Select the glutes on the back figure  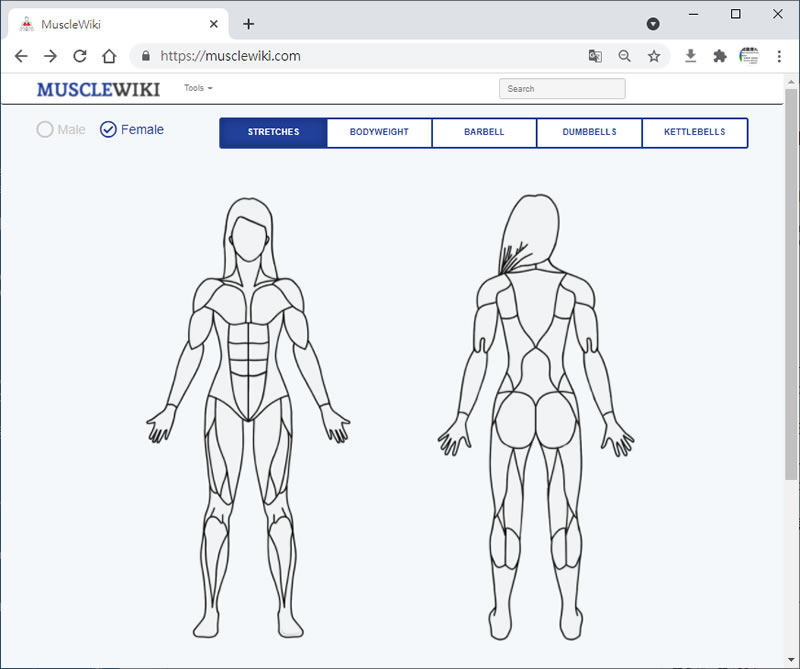pos(536,419)
